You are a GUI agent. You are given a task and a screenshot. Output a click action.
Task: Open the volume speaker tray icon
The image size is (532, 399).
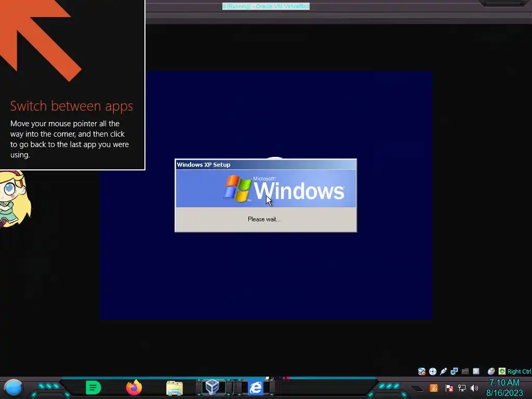pyautogui.click(x=474, y=388)
